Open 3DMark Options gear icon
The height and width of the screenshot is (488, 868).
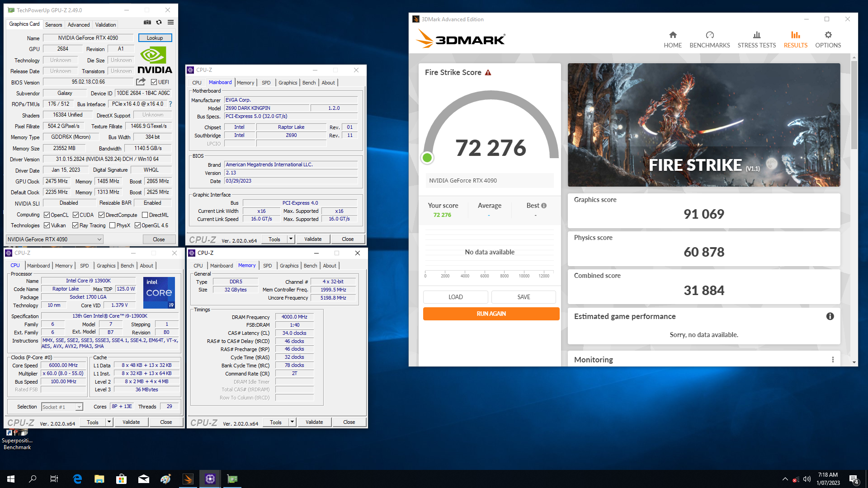click(828, 35)
